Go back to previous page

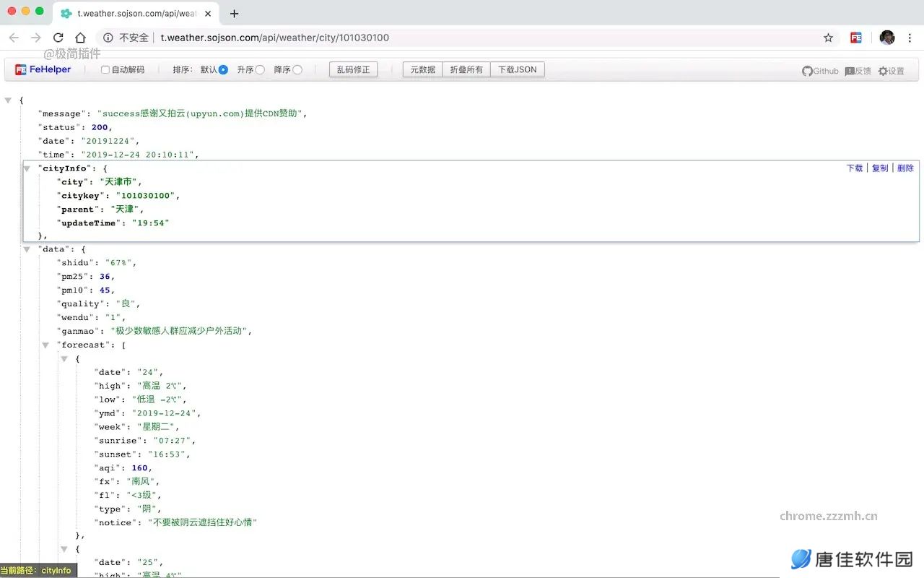(14, 38)
